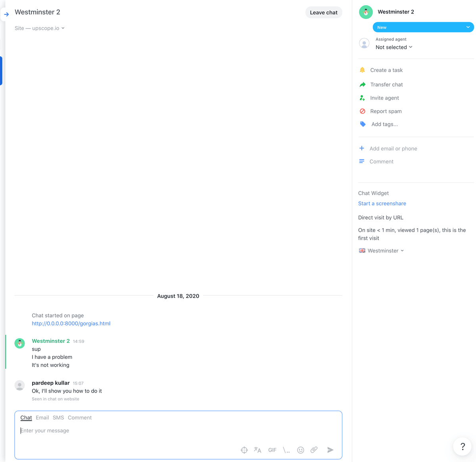Click the send message arrow icon

pyautogui.click(x=330, y=450)
